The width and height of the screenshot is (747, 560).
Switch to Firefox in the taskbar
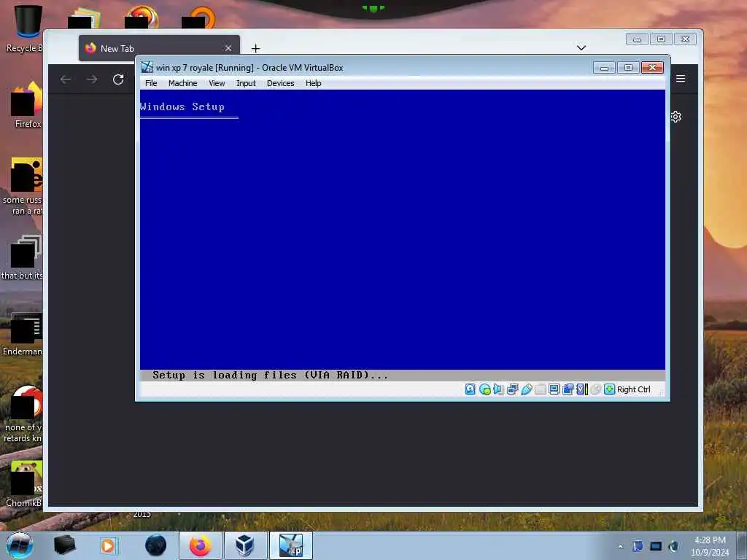click(200, 545)
